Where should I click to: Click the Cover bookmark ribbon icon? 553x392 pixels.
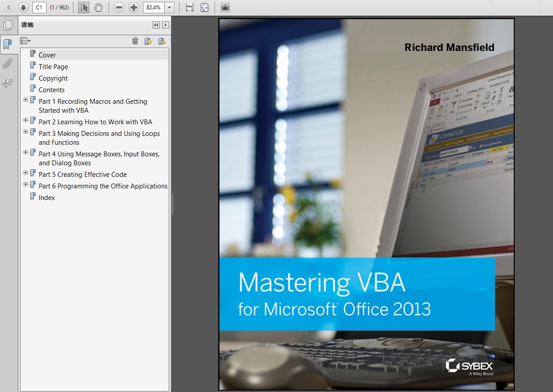33,54
